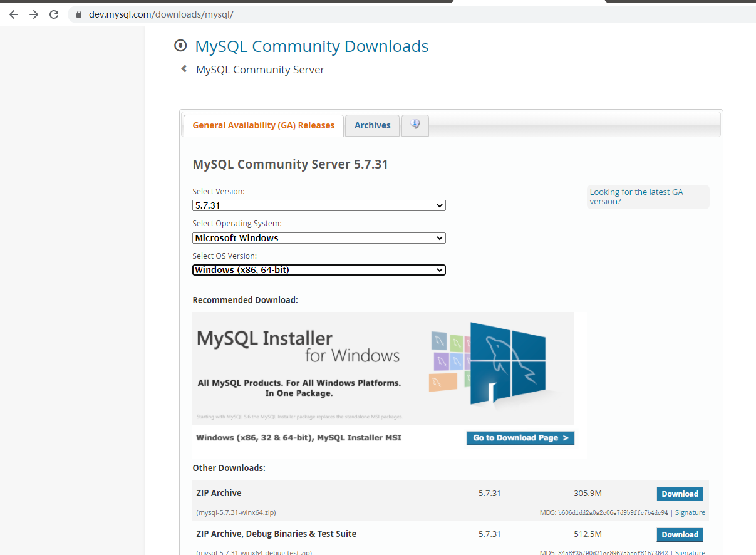Click the 'ZIP Archive' row title
This screenshot has width=756, height=555.
[x=219, y=493]
